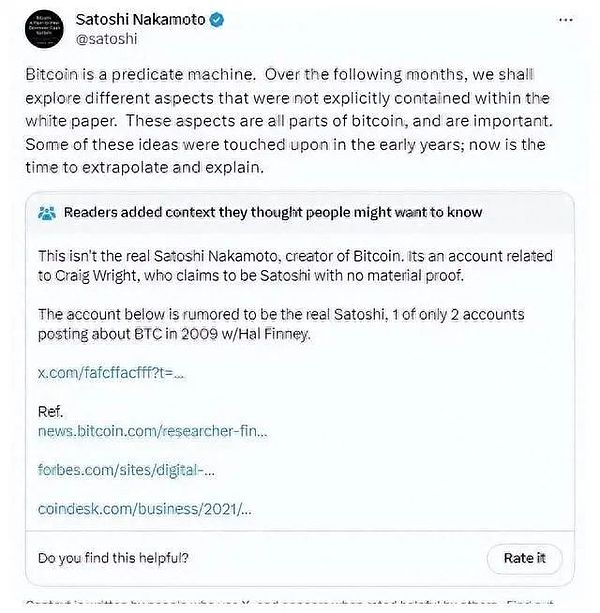
Task: Click "Do you find this helpful?" text
Action: 112,558
